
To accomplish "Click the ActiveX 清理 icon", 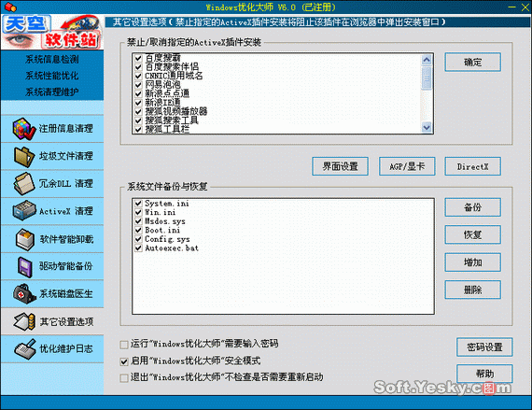I will [23, 210].
